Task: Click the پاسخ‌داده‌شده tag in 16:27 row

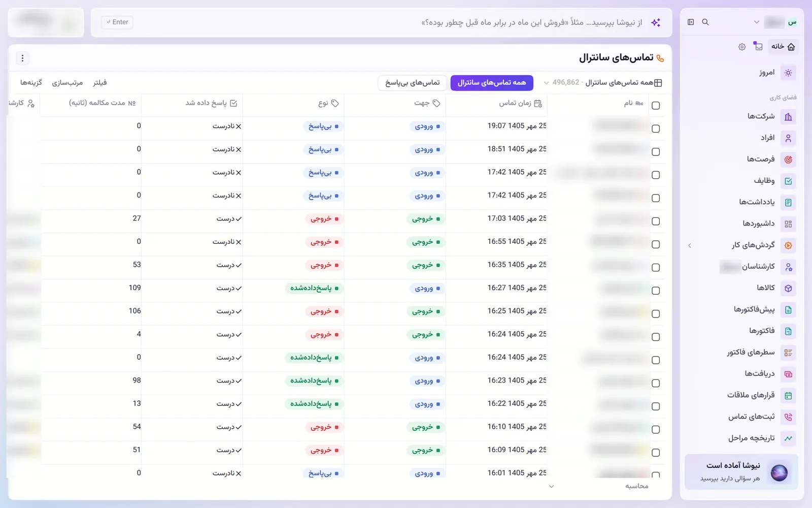Action: (314, 289)
